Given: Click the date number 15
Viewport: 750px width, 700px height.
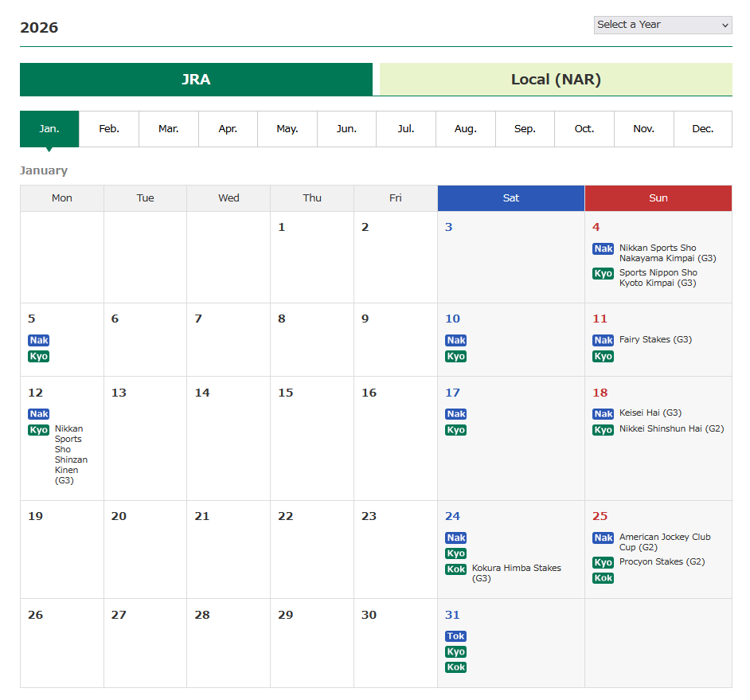Looking at the screenshot, I should [x=286, y=393].
